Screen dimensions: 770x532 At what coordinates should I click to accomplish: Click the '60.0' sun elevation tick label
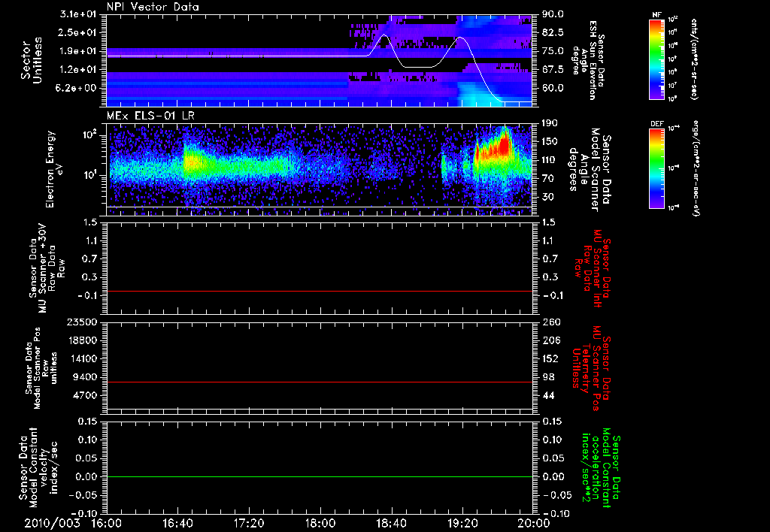[553, 88]
